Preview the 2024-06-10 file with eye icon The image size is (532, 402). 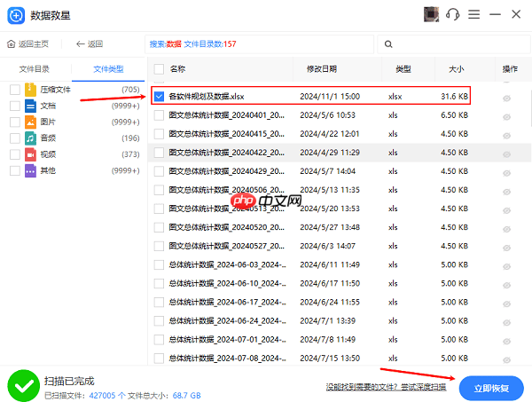[x=506, y=285]
